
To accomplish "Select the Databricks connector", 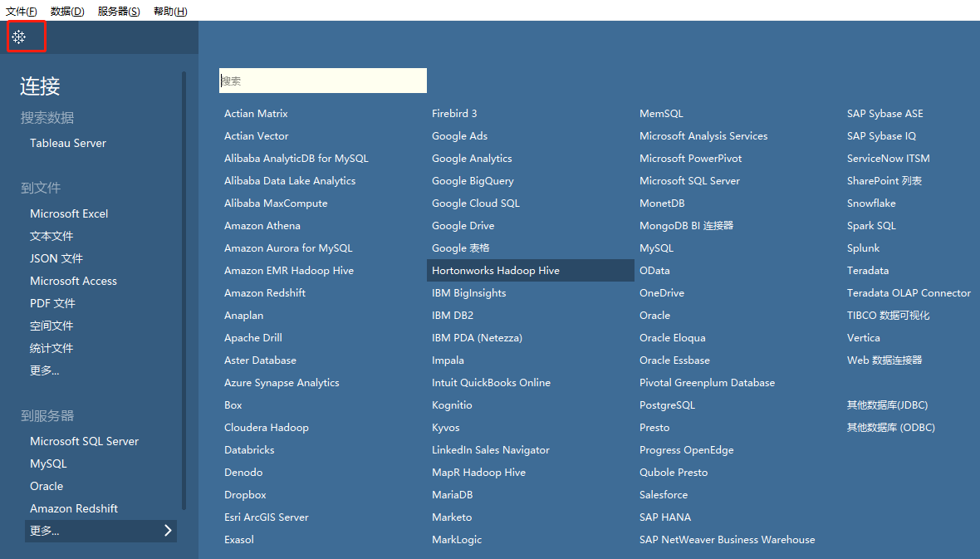I will (249, 450).
